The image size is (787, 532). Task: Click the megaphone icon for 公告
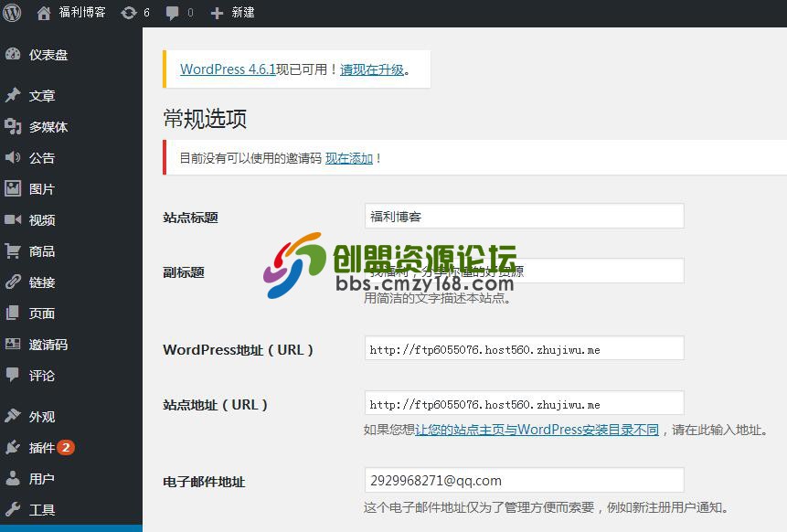pyautogui.click(x=13, y=157)
